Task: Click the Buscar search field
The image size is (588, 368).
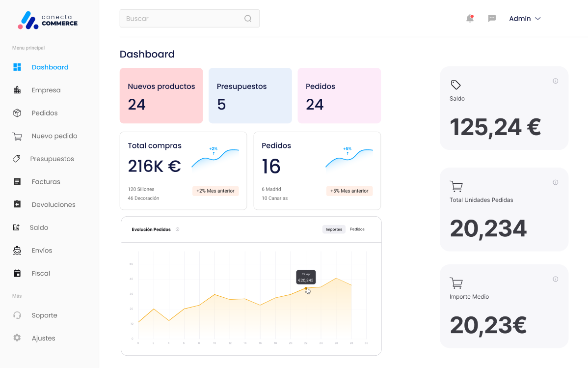Action: click(x=182, y=19)
